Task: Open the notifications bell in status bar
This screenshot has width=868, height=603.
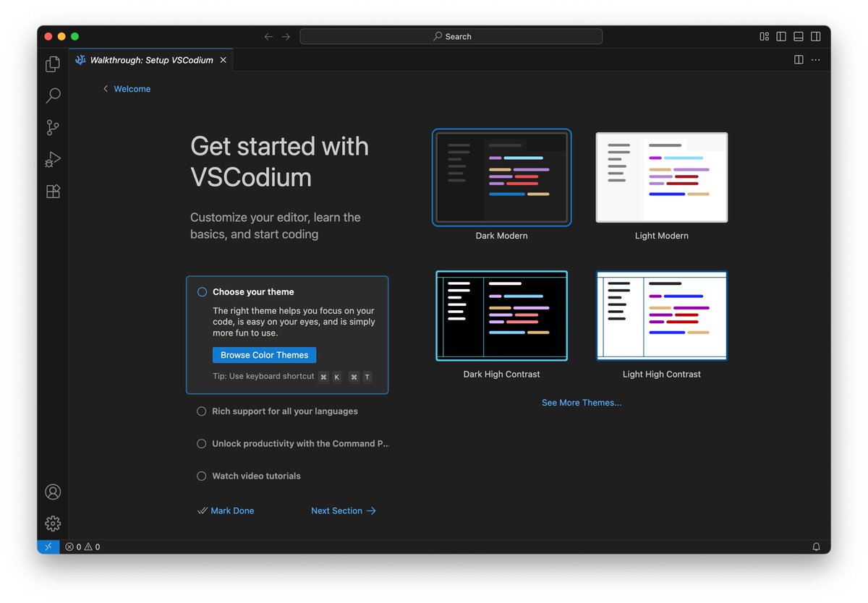Action: [816, 547]
